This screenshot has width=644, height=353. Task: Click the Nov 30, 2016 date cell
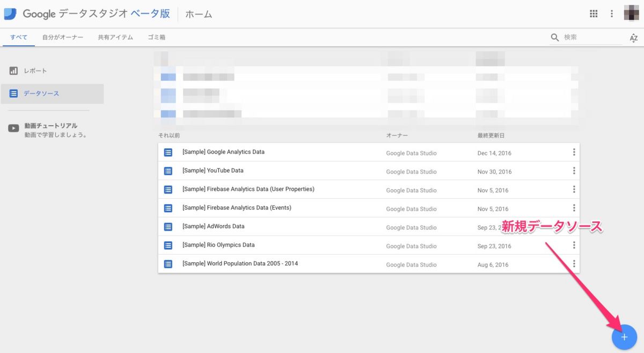[494, 172]
